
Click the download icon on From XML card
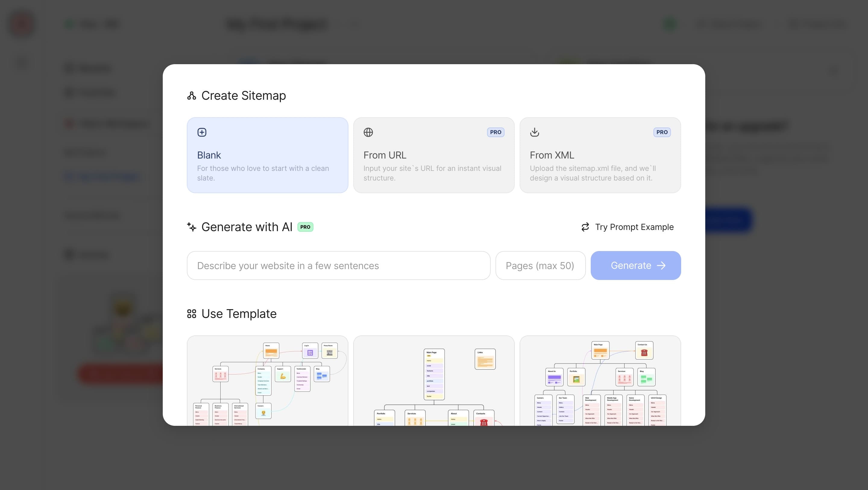click(x=535, y=132)
